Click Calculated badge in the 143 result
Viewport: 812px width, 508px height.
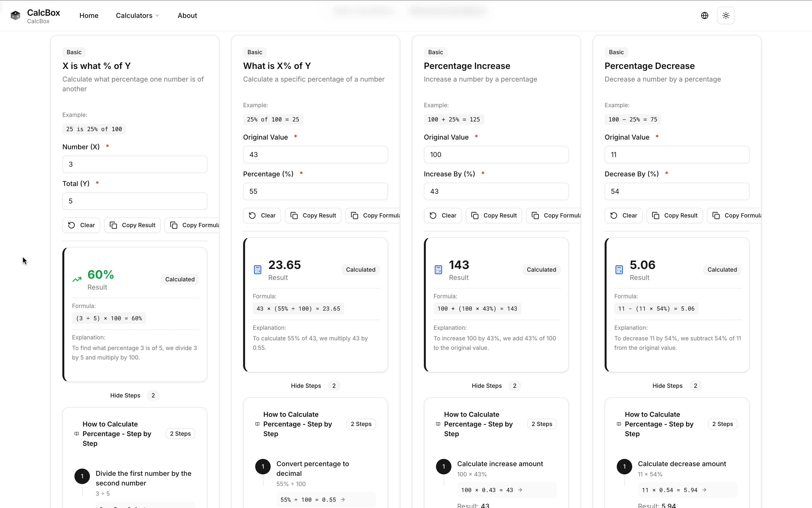(541, 269)
